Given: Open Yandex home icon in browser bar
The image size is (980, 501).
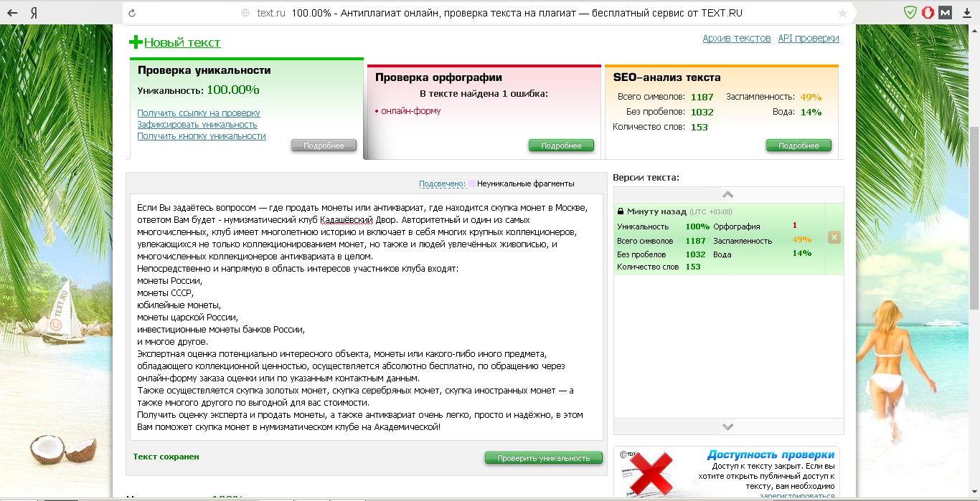Looking at the screenshot, I should pos(34,13).
